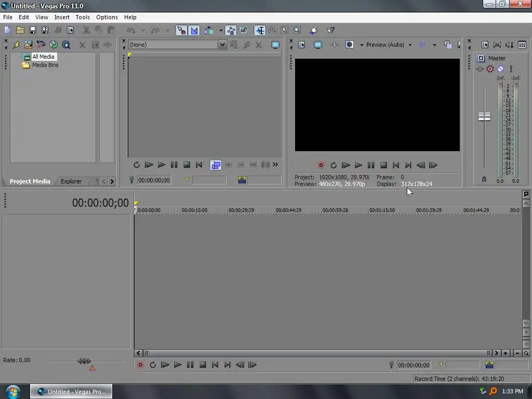This screenshot has width=532, height=399.
Task: Toggle Lock Envelopes to Events button
Action: (231, 30)
